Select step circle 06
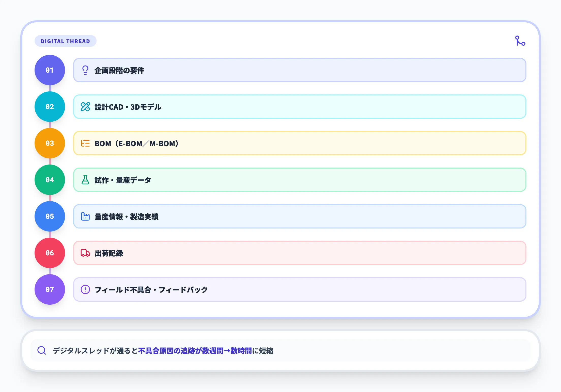 click(x=50, y=253)
